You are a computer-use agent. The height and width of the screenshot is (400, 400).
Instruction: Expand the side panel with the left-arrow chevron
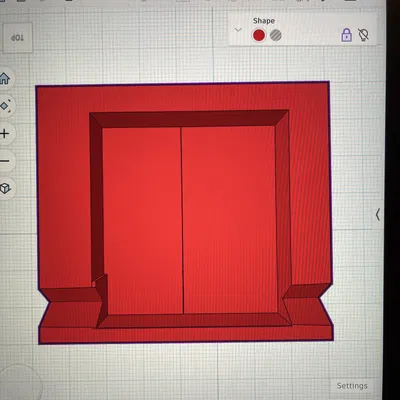pos(378,214)
